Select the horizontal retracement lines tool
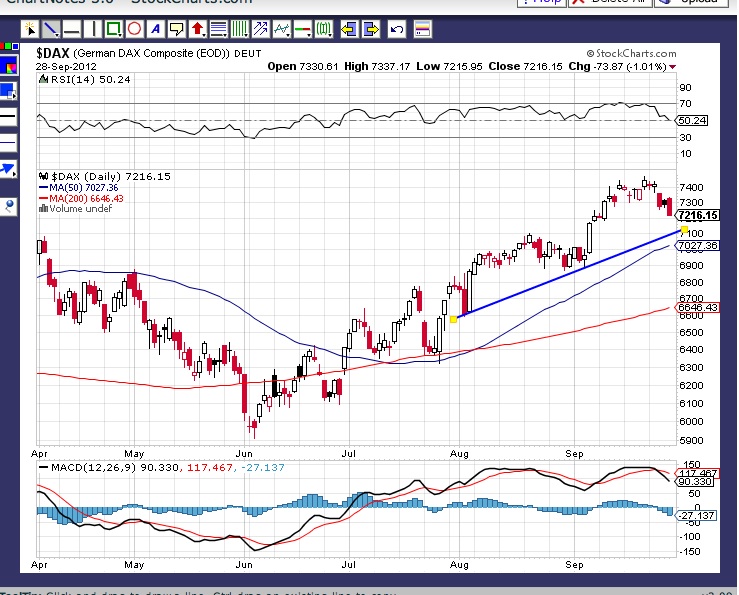This screenshot has width=739, height=595. pos(217,29)
